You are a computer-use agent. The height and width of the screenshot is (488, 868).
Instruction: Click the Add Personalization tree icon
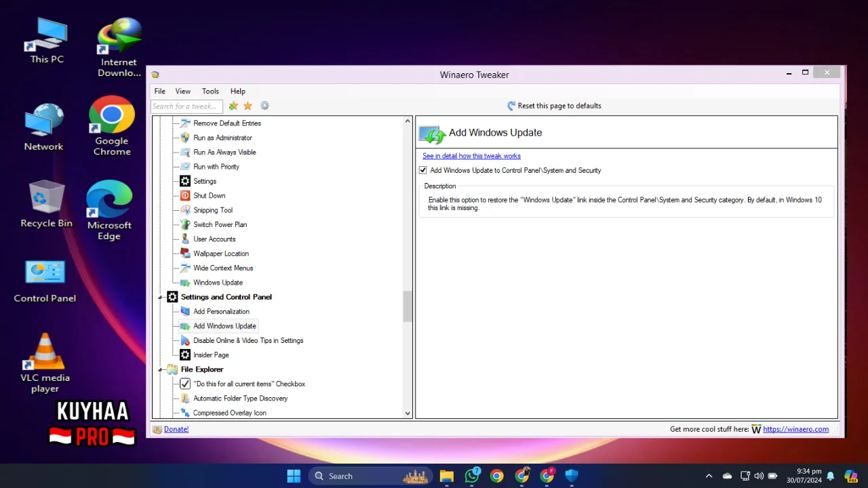click(x=185, y=312)
